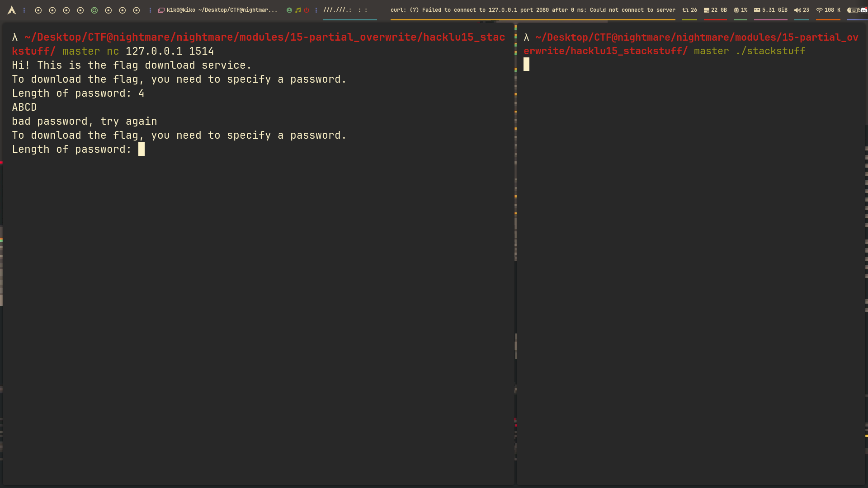Focus the right terminal's cursor under ./stackstuff
This screenshot has width=868, height=488.
click(526, 65)
